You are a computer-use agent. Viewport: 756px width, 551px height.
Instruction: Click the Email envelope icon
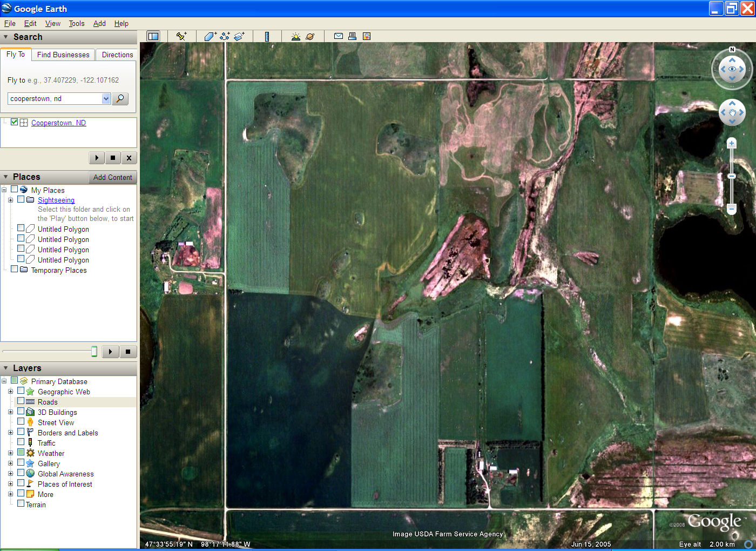pos(339,36)
